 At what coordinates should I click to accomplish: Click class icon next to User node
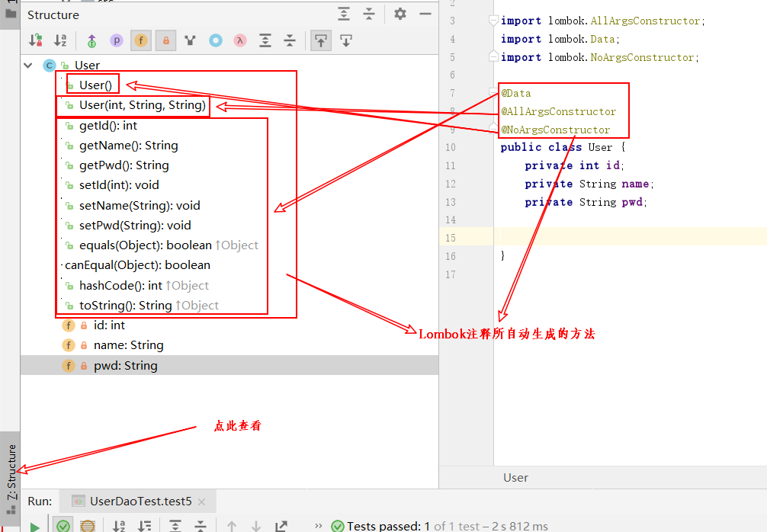pyautogui.click(x=50, y=65)
